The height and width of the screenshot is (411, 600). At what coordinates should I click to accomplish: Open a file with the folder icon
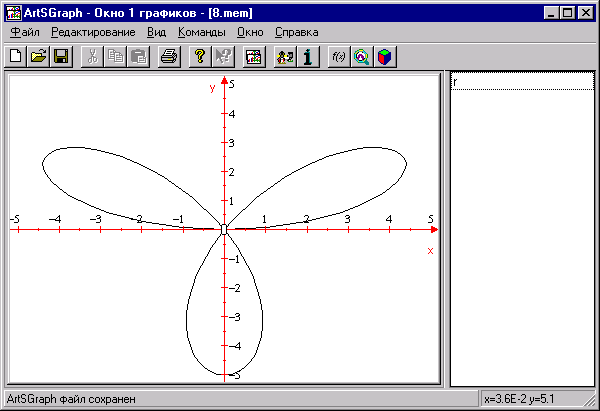(x=38, y=57)
